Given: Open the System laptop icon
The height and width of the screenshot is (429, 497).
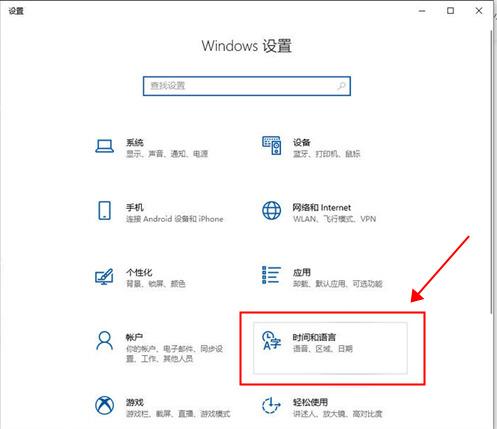Looking at the screenshot, I should pyautogui.click(x=104, y=146).
